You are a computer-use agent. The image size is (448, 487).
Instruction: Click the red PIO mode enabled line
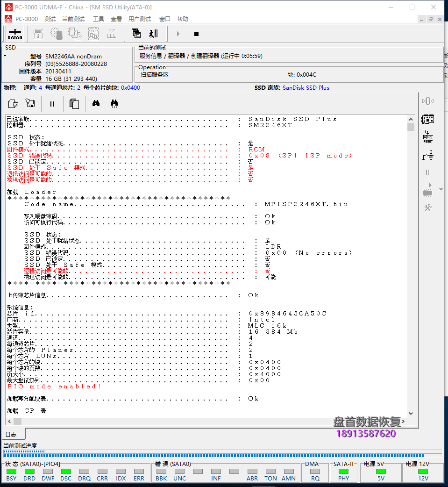tap(54, 387)
